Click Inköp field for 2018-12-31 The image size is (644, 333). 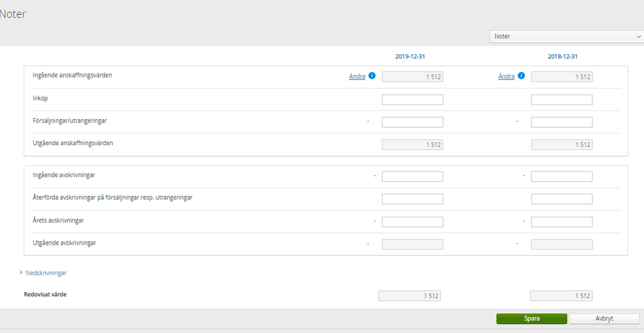point(561,100)
